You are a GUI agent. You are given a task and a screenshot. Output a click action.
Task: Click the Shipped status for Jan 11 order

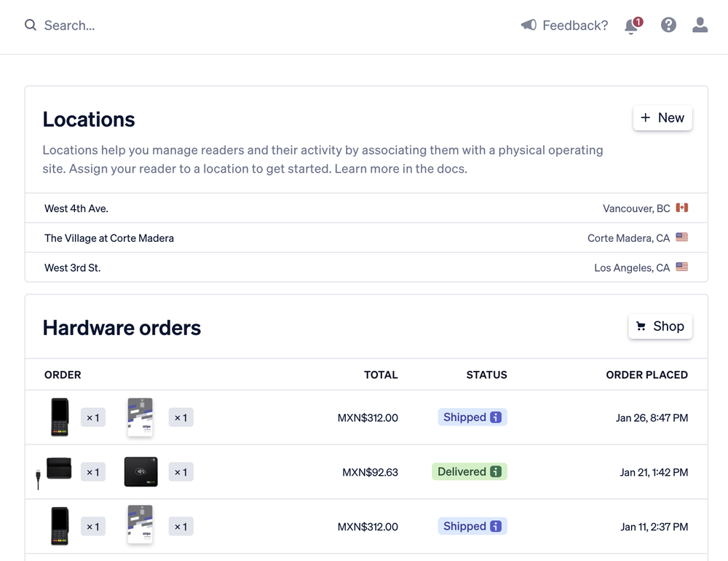coord(472,526)
